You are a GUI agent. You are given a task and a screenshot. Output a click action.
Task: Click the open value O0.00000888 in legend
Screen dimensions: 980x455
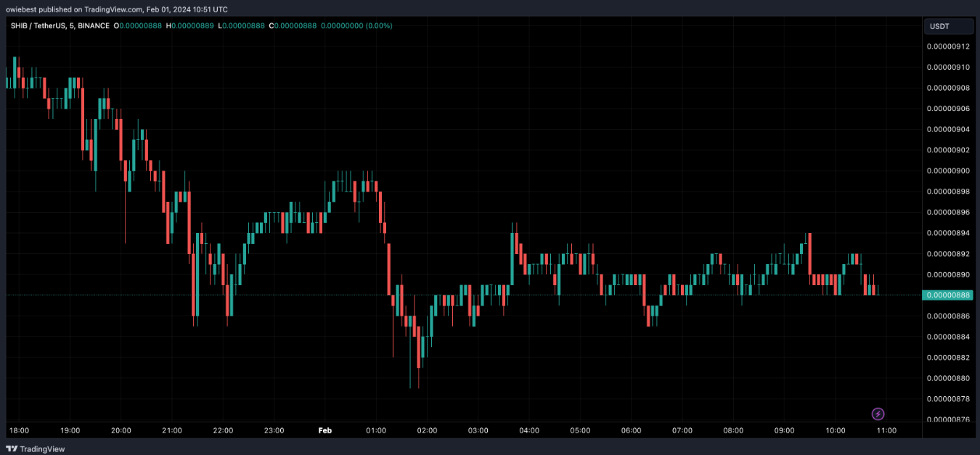click(139, 26)
